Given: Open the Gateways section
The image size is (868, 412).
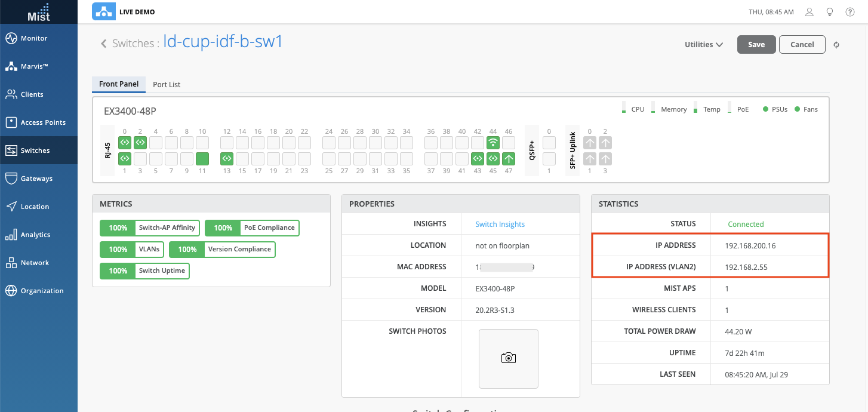Looking at the screenshot, I should [36, 179].
